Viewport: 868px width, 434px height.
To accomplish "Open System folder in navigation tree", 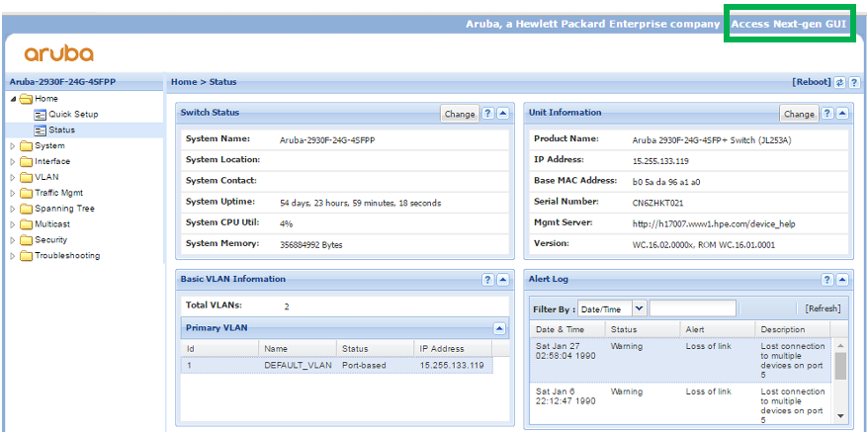I will pos(43,146).
